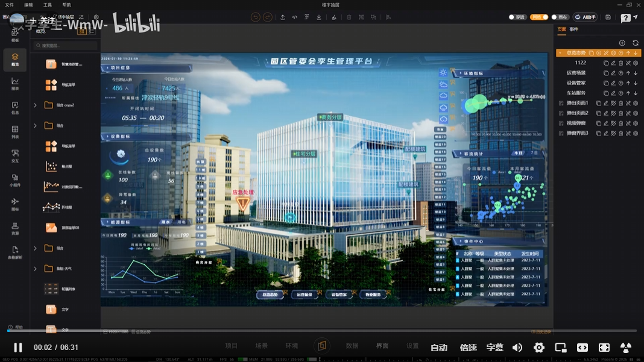Image resolution: width=644 pixels, height=362 pixels.
Task: Add a new page with plus icon
Action: pyautogui.click(x=622, y=43)
